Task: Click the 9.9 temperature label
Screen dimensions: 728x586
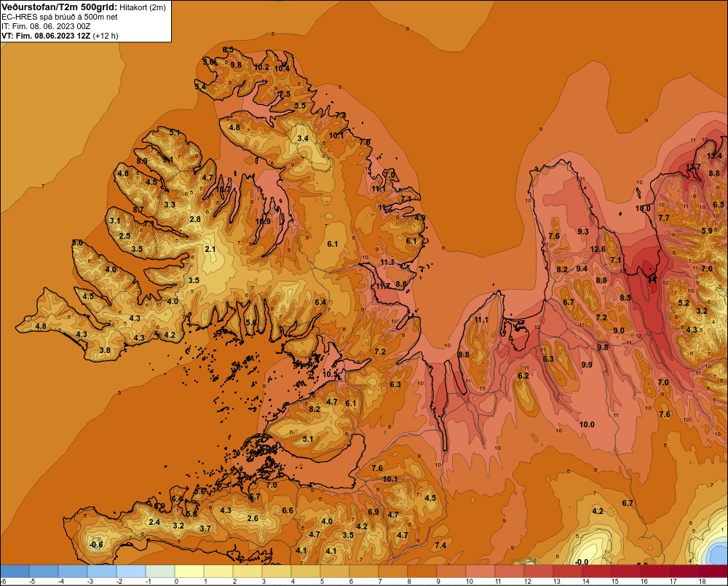Action: tap(587, 365)
